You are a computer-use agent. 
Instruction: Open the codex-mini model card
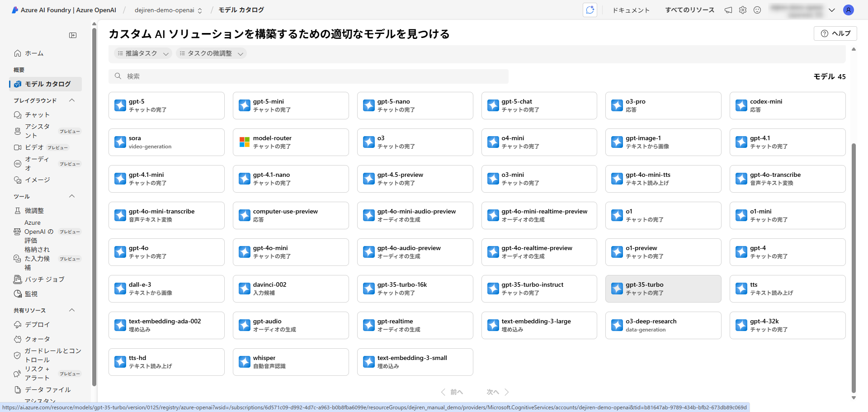[788, 105]
